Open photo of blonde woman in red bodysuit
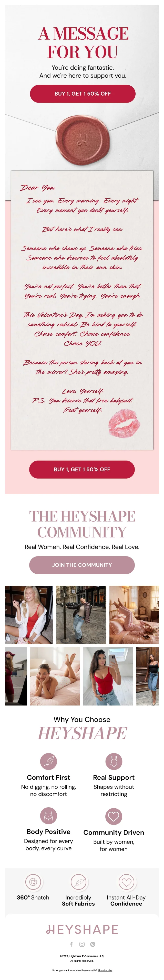 29,615
